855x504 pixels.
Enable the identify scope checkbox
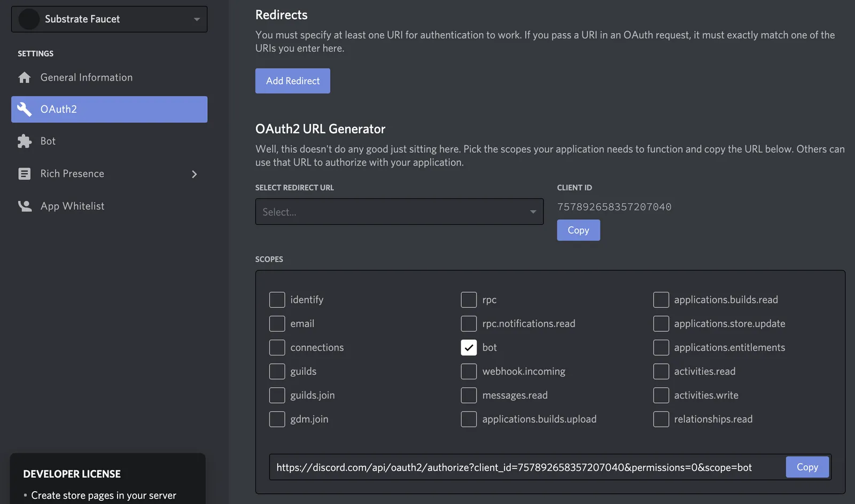277,300
